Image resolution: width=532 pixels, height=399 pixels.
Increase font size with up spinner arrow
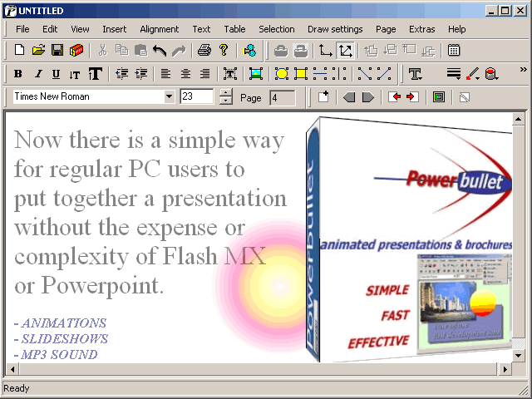[x=225, y=92]
